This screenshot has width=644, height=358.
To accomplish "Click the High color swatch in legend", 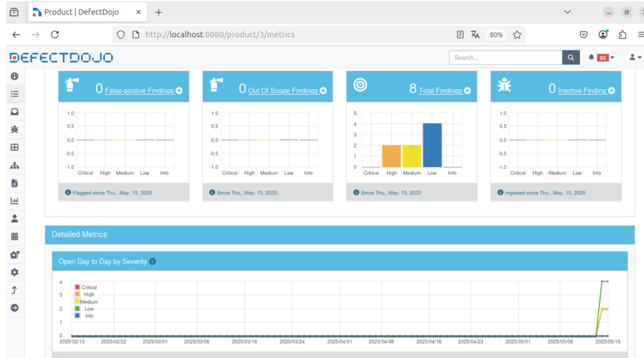I will pyautogui.click(x=77, y=294).
